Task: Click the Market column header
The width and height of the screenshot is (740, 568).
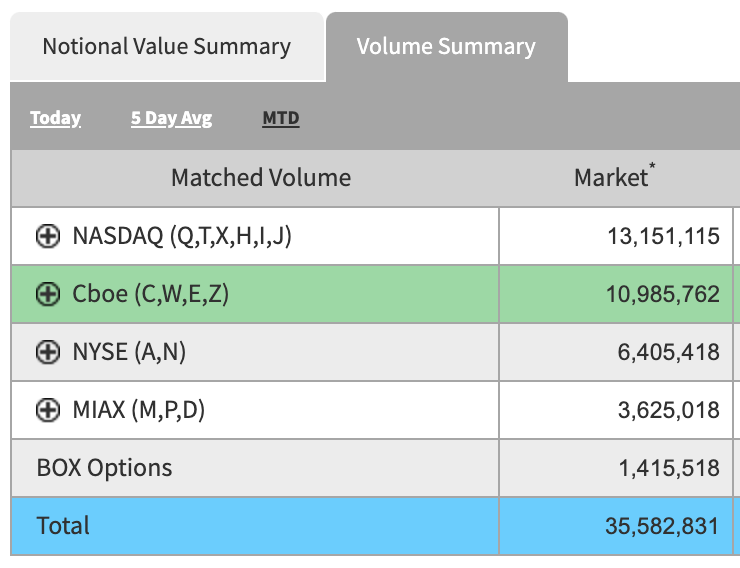Action: 614,177
